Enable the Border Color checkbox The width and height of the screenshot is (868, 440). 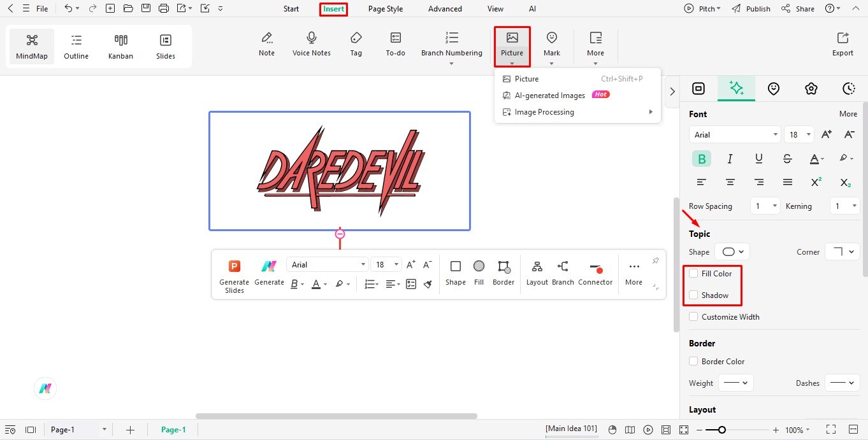(x=693, y=361)
